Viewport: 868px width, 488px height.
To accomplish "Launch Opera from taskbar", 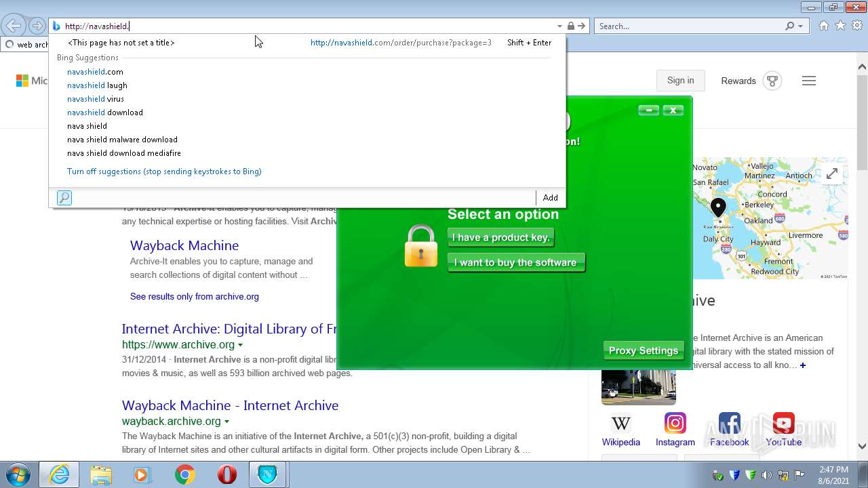I will 226,474.
